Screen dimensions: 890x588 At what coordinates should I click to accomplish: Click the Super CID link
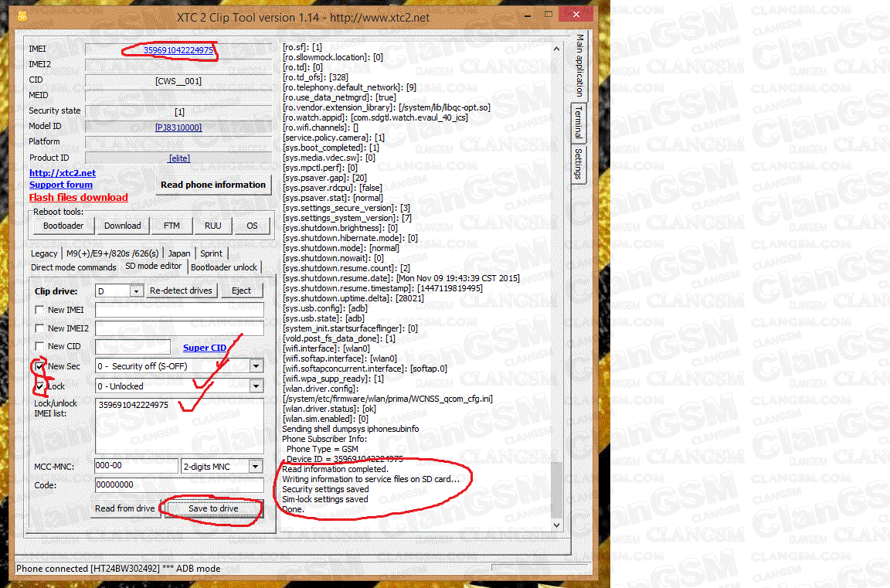coord(205,348)
